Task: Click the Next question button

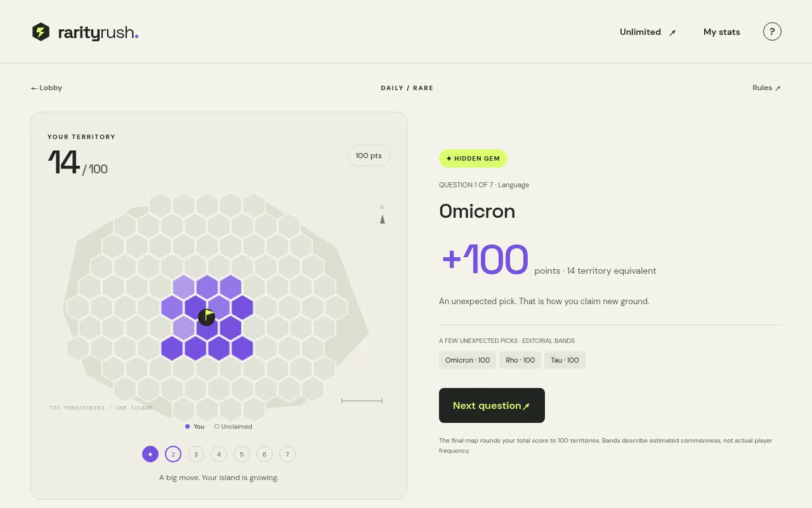Action: pos(492,405)
